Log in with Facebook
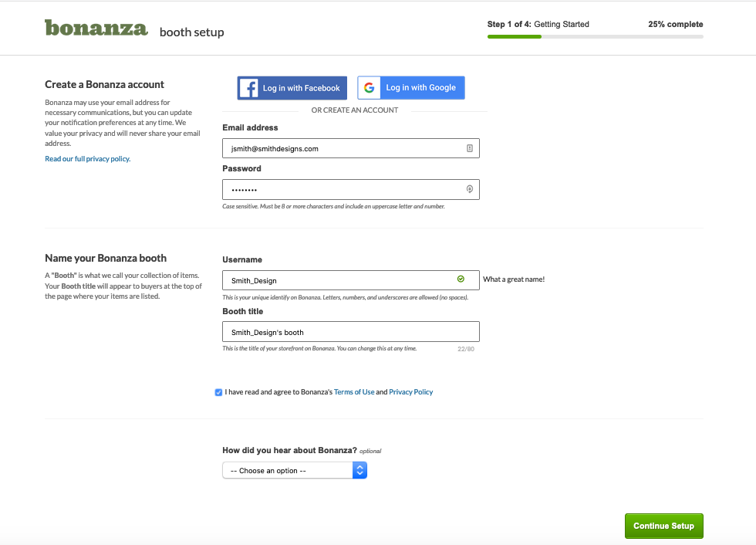The width and height of the screenshot is (756, 545). (x=292, y=88)
